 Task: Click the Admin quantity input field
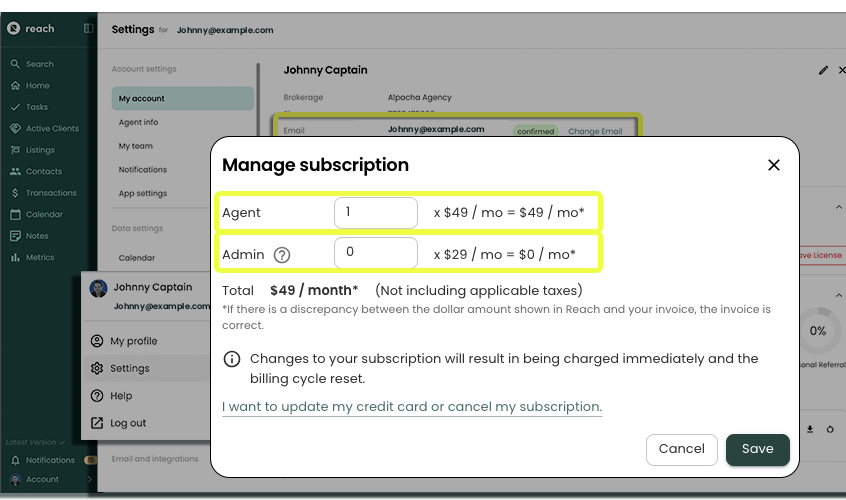pos(375,253)
